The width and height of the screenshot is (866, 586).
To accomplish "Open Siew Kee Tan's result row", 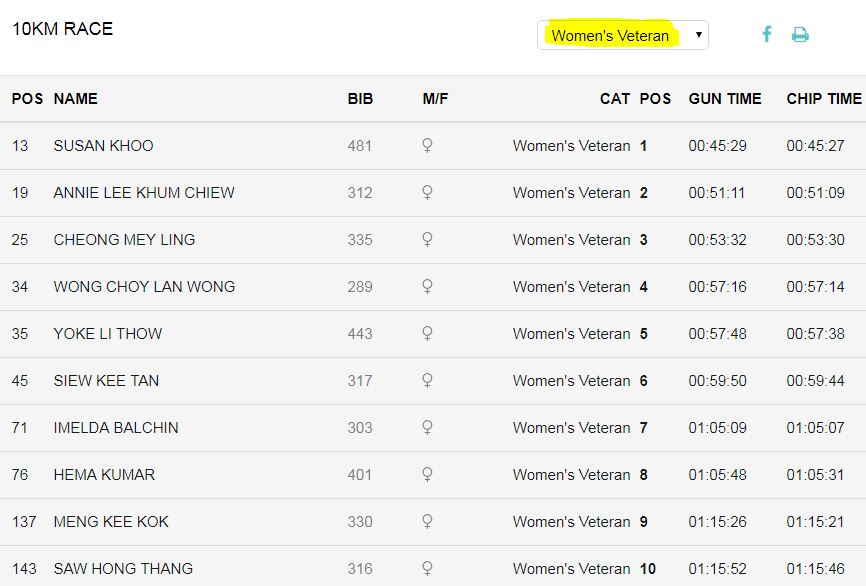I will click(x=106, y=381).
